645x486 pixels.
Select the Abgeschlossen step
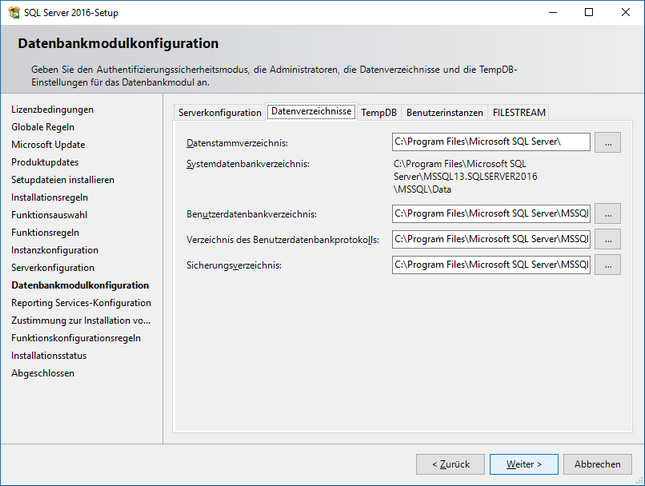click(43, 373)
